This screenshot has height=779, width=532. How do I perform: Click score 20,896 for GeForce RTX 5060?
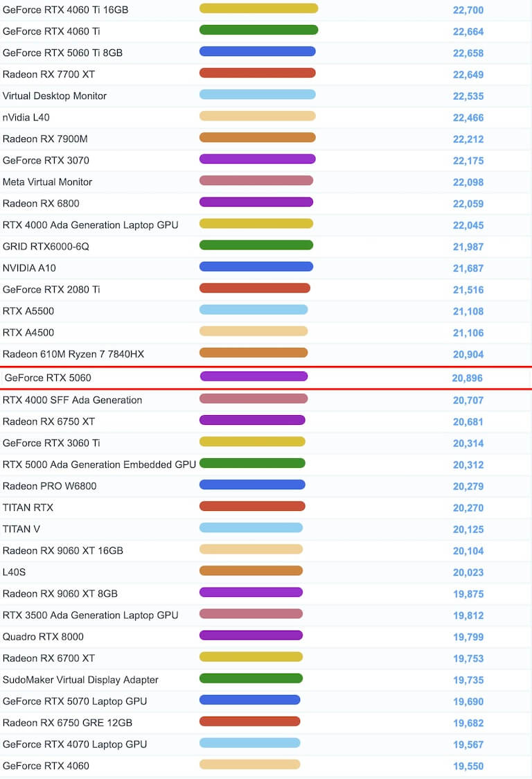tap(467, 378)
